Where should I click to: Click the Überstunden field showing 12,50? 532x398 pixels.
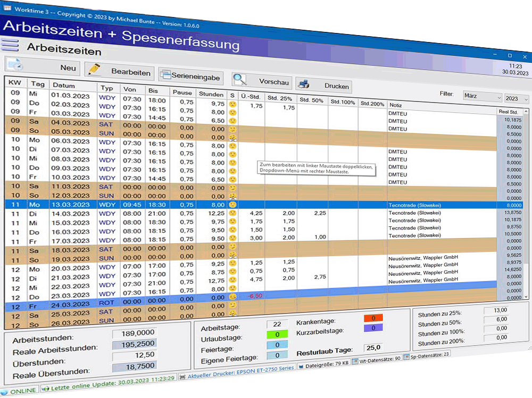click(x=135, y=355)
